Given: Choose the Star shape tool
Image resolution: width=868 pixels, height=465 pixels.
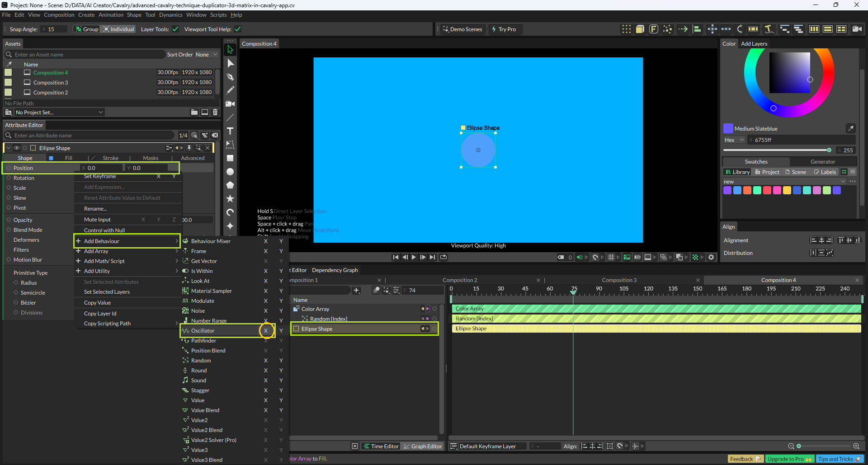Looking at the screenshot, I should 230,199.
